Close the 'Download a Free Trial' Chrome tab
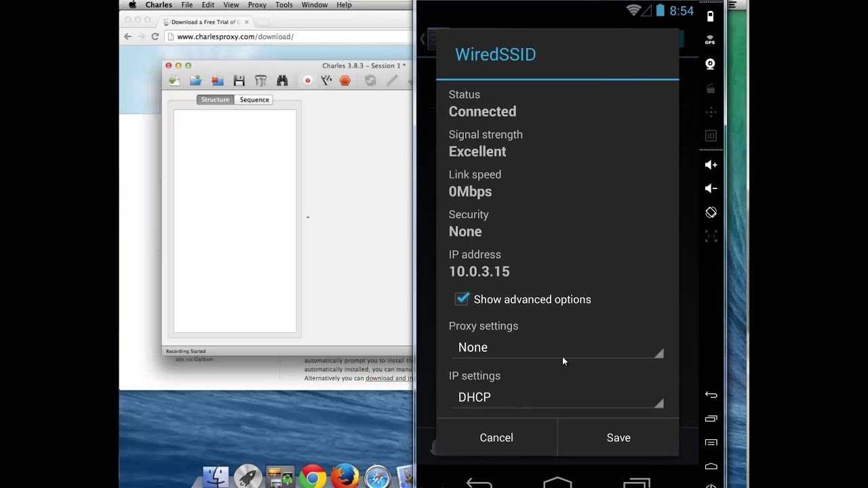868x488 pixels. [x=246, y=22]
